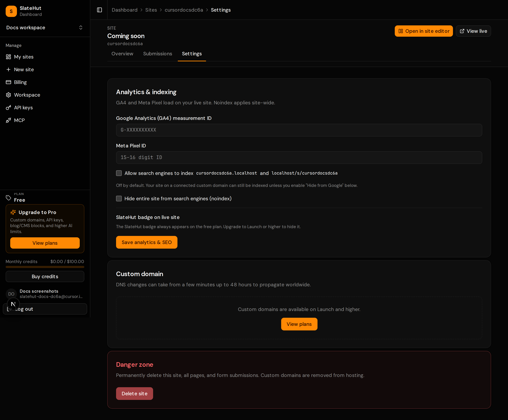Enable search engine indexing checkbox
This screenshot has height=420, width=508.
(119, 173)
